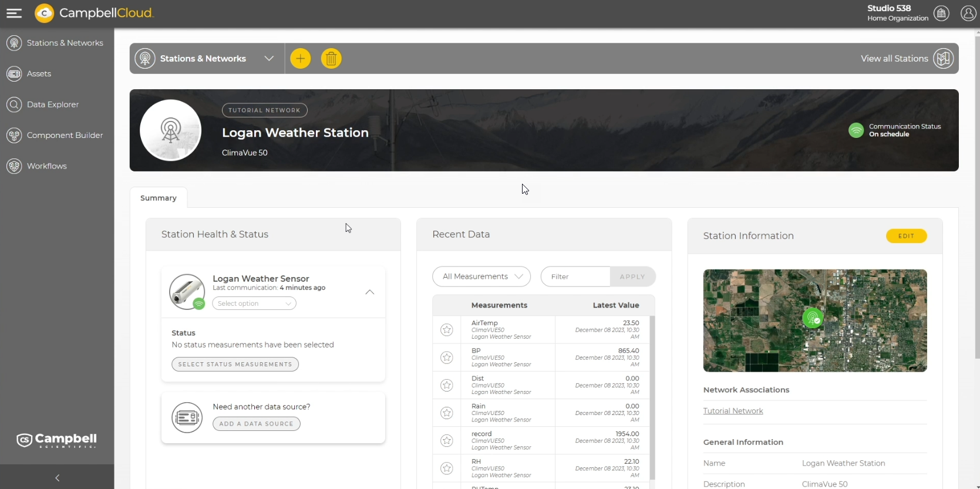Favorite the AirTemp measurement star
The height and width of the screenshot is (489, 980).
447,330
